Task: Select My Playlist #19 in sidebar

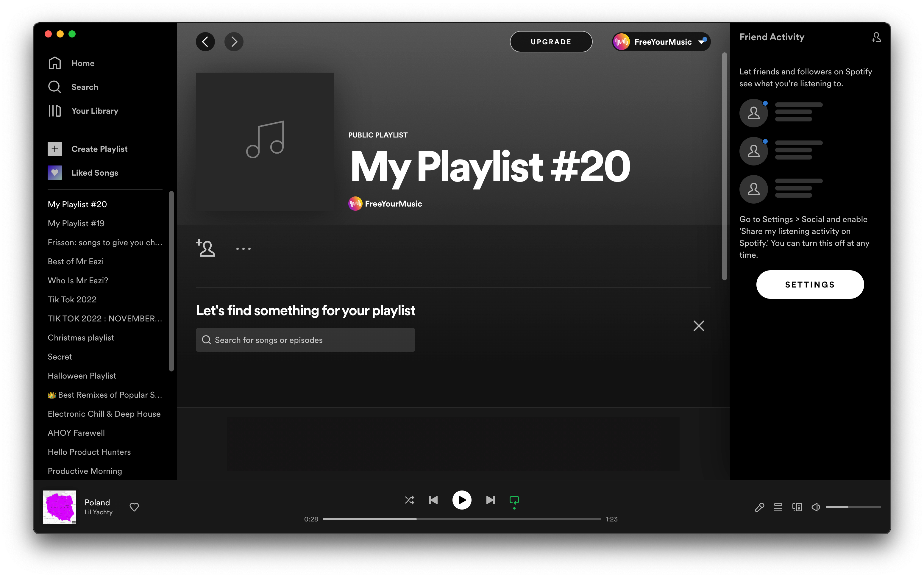Action: click(76, 223)
